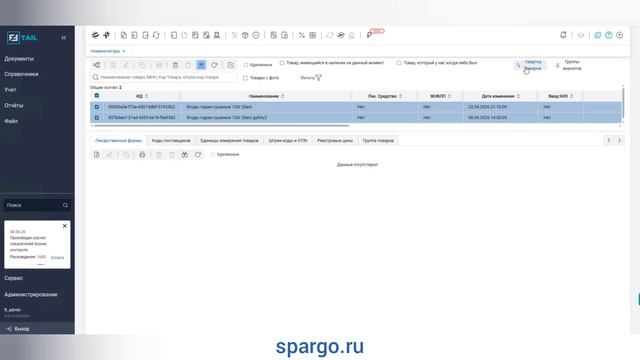This screenshot has width=640, height=360.
Task: Open the Документы sidebar menu
Action: [19, 59]
